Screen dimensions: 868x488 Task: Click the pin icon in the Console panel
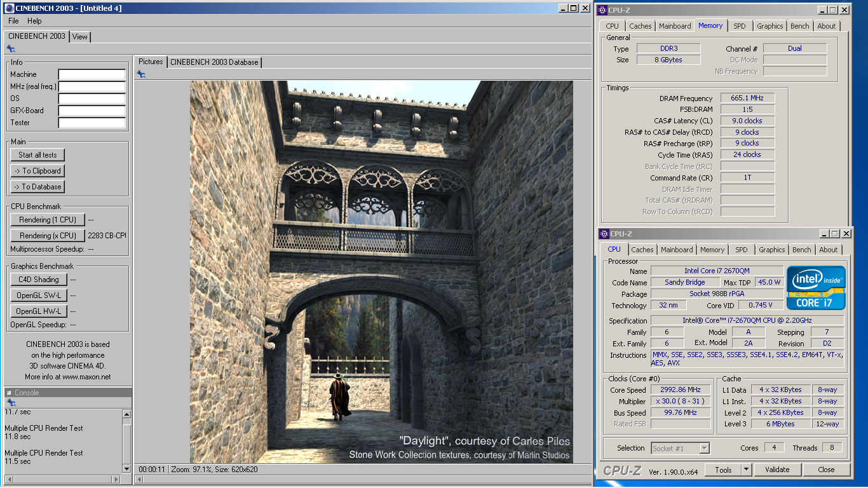tap(11, 403)
